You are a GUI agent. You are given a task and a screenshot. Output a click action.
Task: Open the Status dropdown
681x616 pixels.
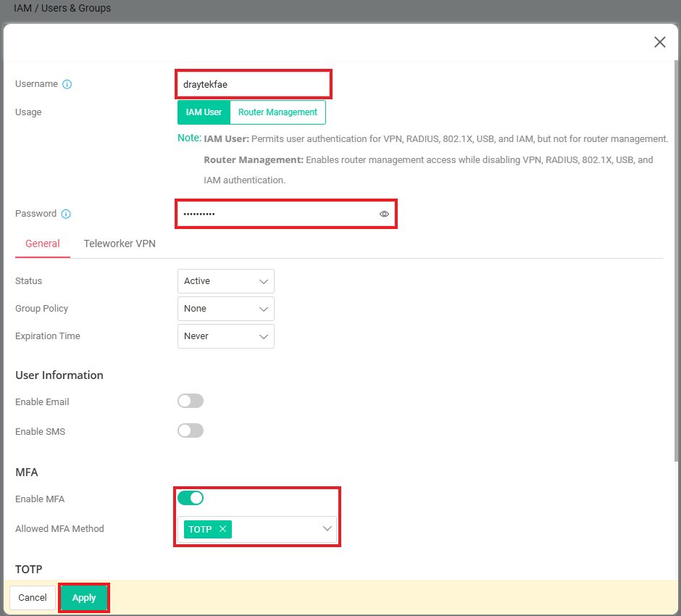(x=226, y=281)
